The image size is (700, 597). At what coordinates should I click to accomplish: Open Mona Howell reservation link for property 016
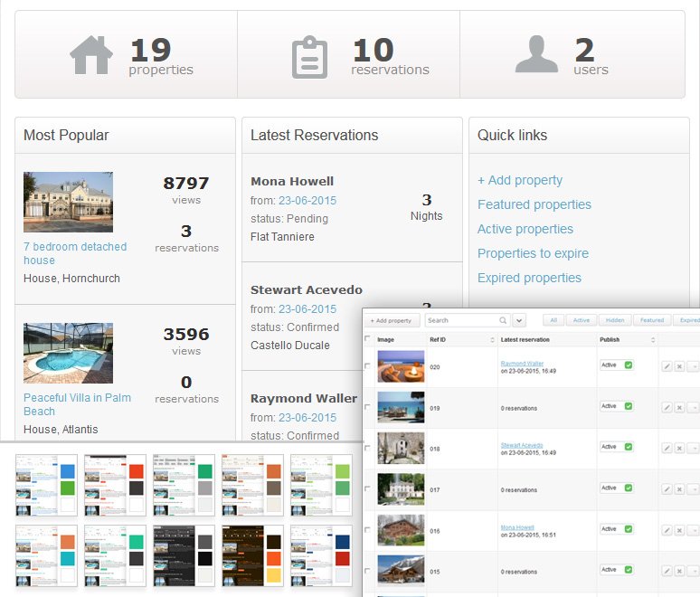(517, 527)
